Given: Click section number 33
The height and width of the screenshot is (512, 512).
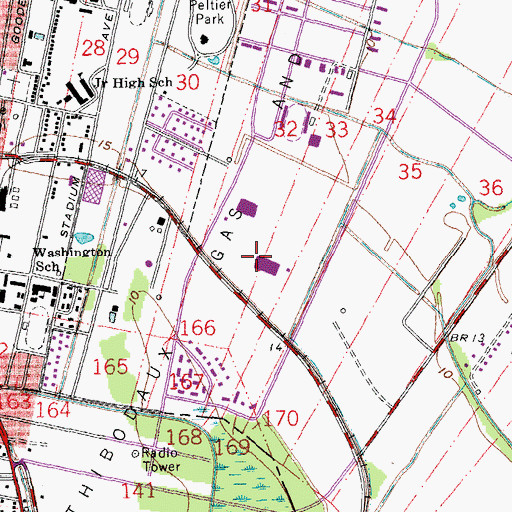Looking at the screenshot, I should 337,130.
